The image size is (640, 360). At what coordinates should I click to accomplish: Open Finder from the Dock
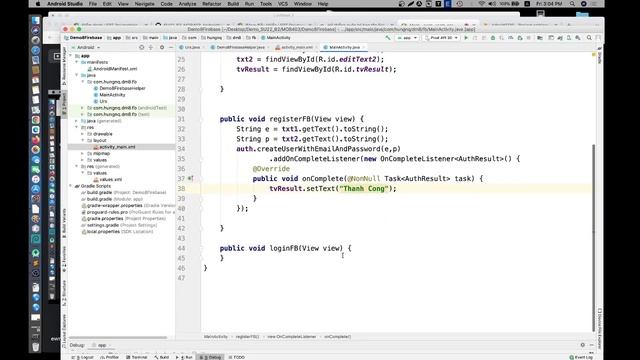(x=36, y=20)
